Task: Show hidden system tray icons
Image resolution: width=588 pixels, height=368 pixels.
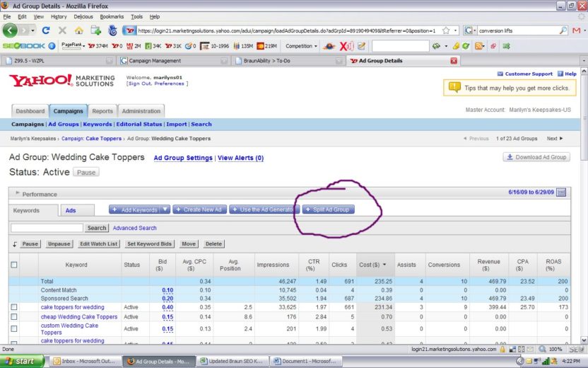Action: (519, 361)
